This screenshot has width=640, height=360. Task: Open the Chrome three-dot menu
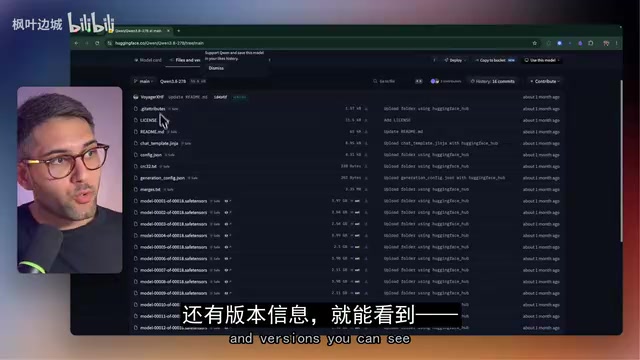pyautogui.click(x=617, y=43)
